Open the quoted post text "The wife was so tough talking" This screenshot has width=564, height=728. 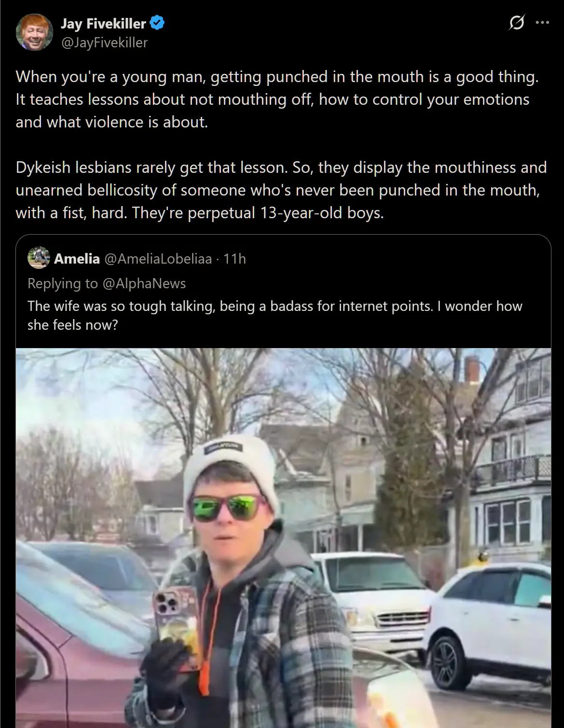point(275,315)
